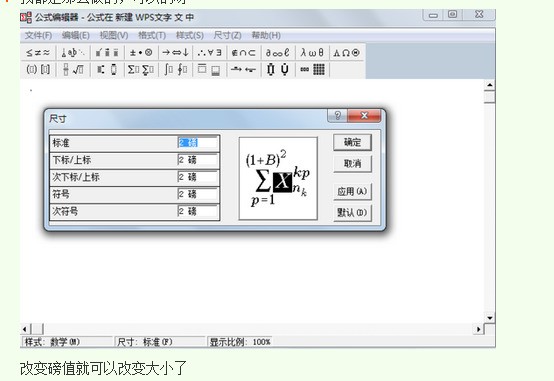Open the 尺寸(Z) menu
Screen dimensions: 554x381
pos(228,35)
